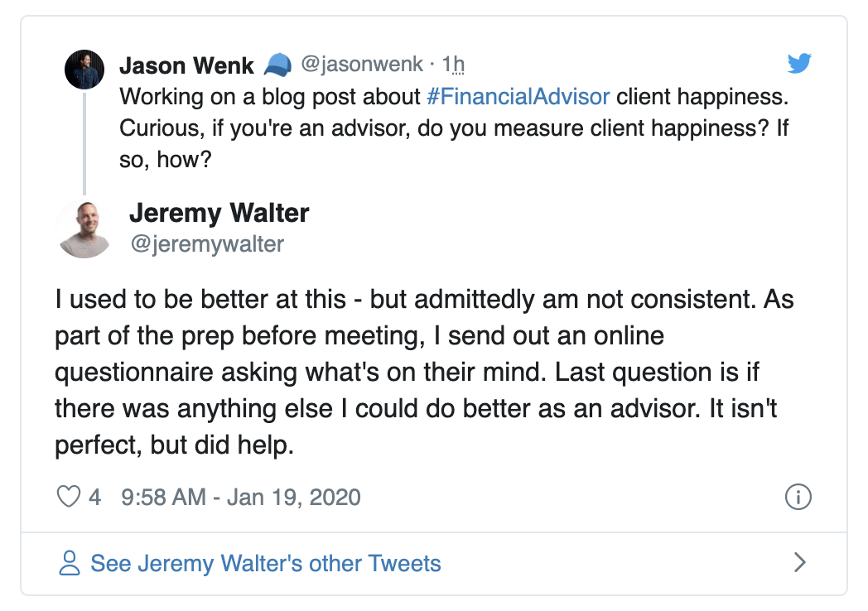Click the 1h timestamp of original tweet

453,65
